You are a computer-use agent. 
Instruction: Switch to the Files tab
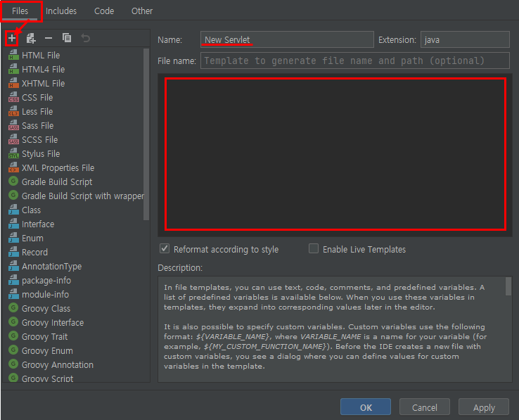(x=20, y=11)
